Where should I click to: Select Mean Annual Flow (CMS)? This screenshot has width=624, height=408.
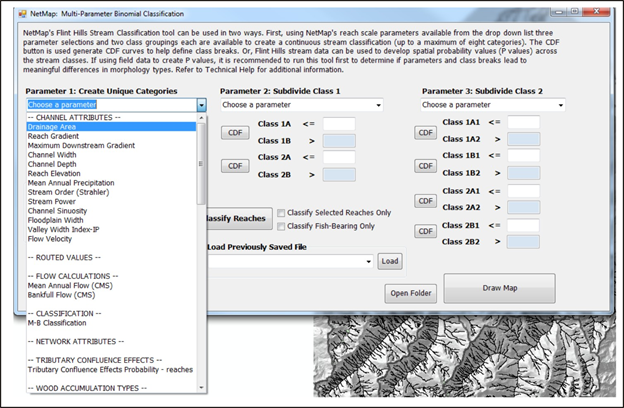pos(111,285)
